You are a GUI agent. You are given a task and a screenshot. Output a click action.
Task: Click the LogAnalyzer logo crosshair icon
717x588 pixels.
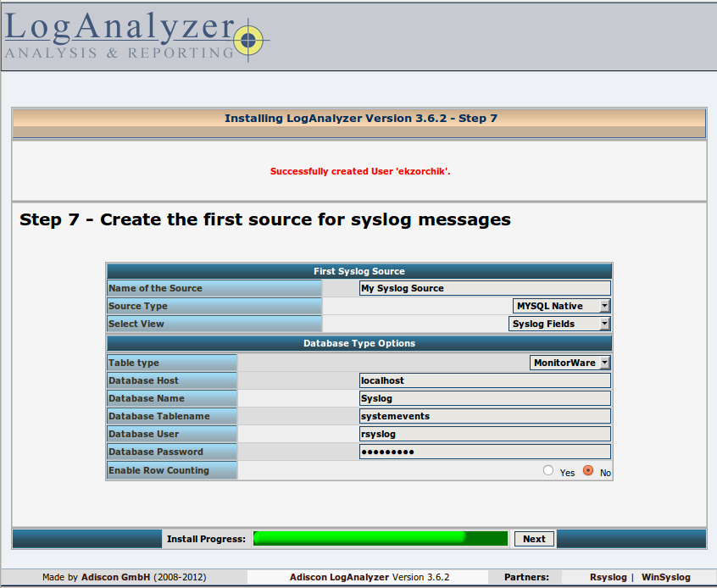(x=248, y=40)
